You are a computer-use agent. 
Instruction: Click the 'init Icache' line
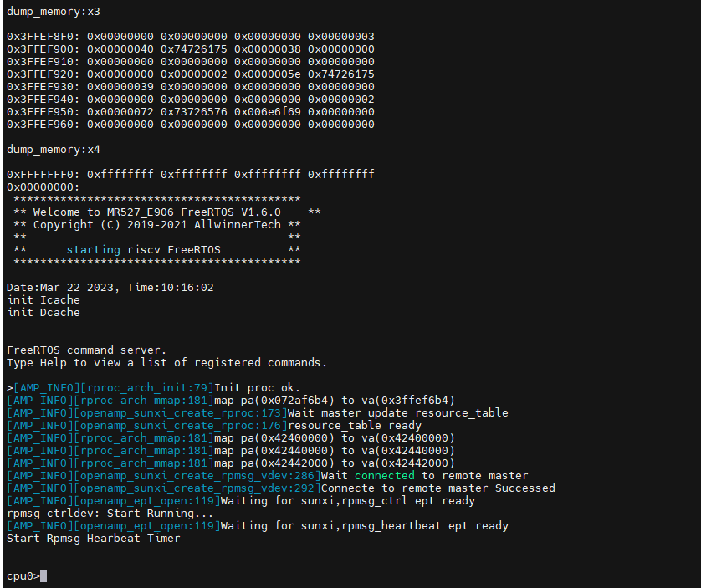coord(43,299)
